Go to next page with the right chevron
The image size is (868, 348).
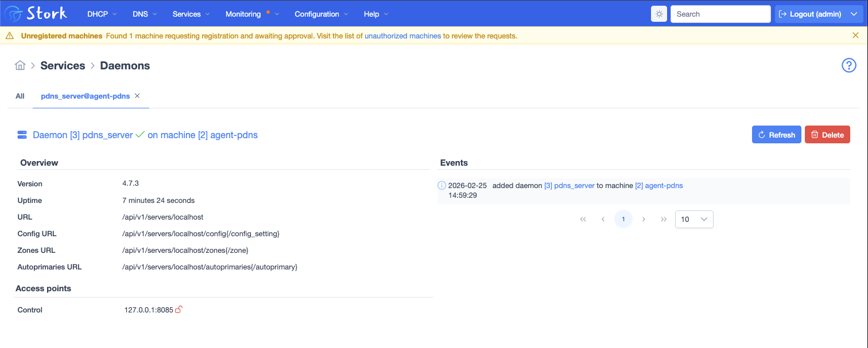pos(644,219)
